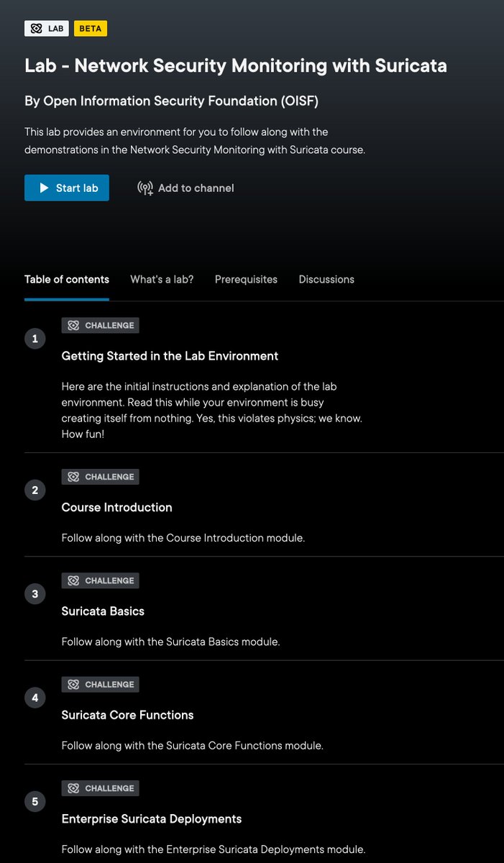Image resolution: width=504 pixels, height=863 pixels.
Task: Click text 'Follow along with the Enterprise Suricata Deployments module.'
Action: (214, 849)
